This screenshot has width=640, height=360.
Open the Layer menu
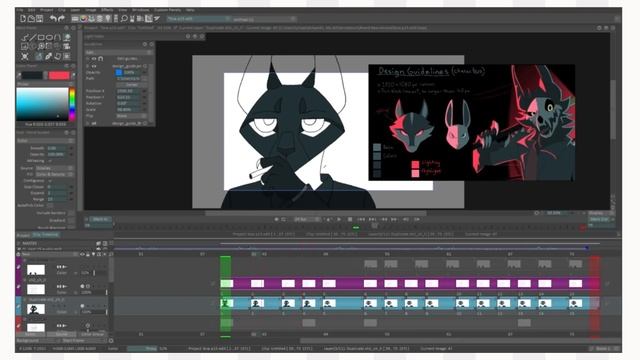coord(75,10)
